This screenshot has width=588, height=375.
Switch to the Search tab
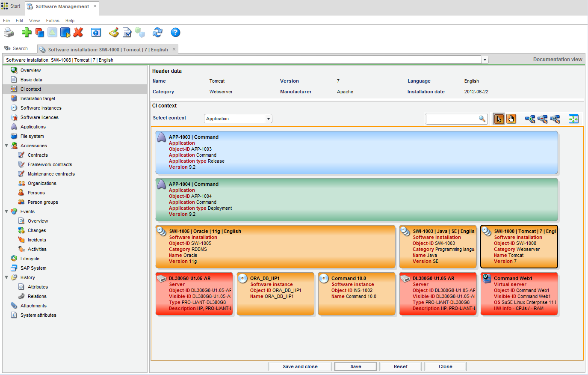click(16, 49)
